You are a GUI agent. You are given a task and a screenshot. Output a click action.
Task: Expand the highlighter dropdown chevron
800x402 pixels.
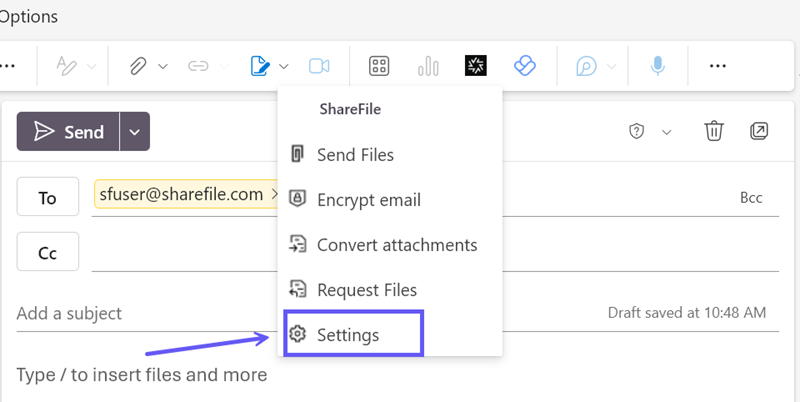pos(92,66)
